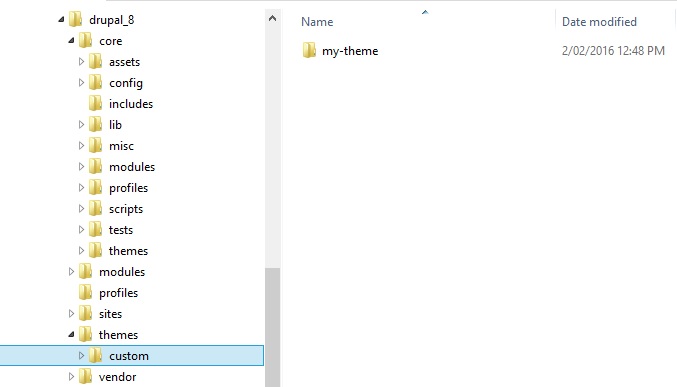The width and height of the screenshot is (677, 387).
Task: Click the custom folder icon
Action: pyautogui.click(x=95, y=355)
